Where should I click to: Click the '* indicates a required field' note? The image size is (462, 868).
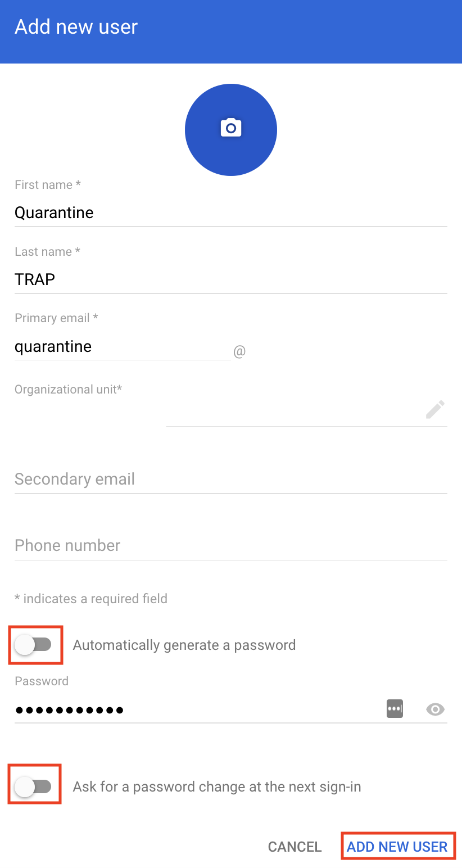pos(91,599)
